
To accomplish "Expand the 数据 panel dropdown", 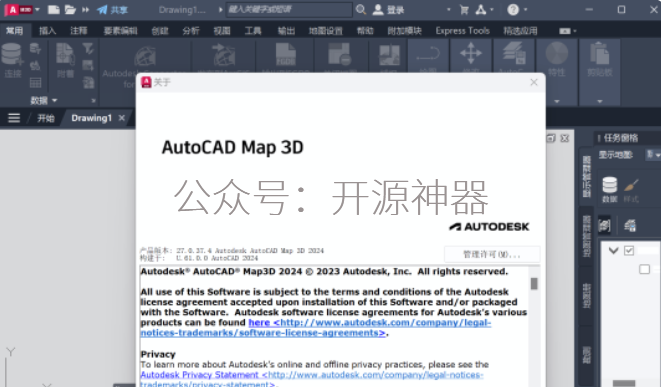I will coord(54,100).
